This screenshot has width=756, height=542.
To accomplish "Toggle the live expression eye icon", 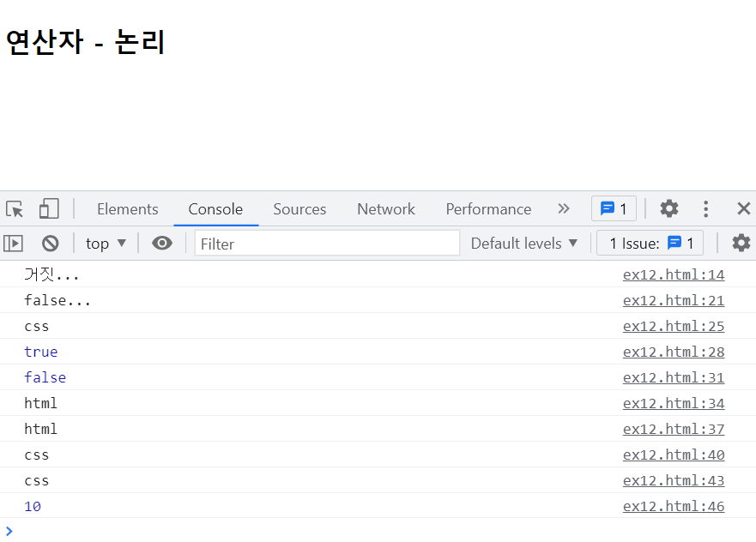I will [162, 244].
